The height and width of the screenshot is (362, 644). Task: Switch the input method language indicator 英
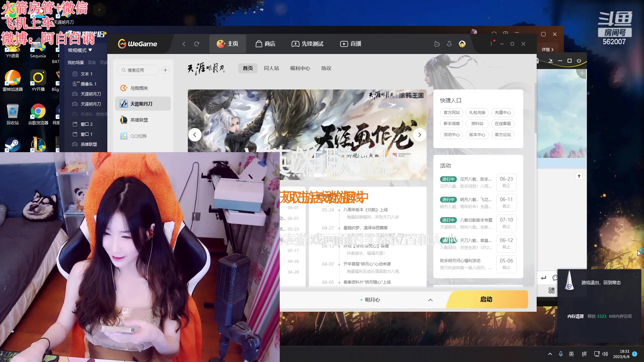[x=571, y=354]
